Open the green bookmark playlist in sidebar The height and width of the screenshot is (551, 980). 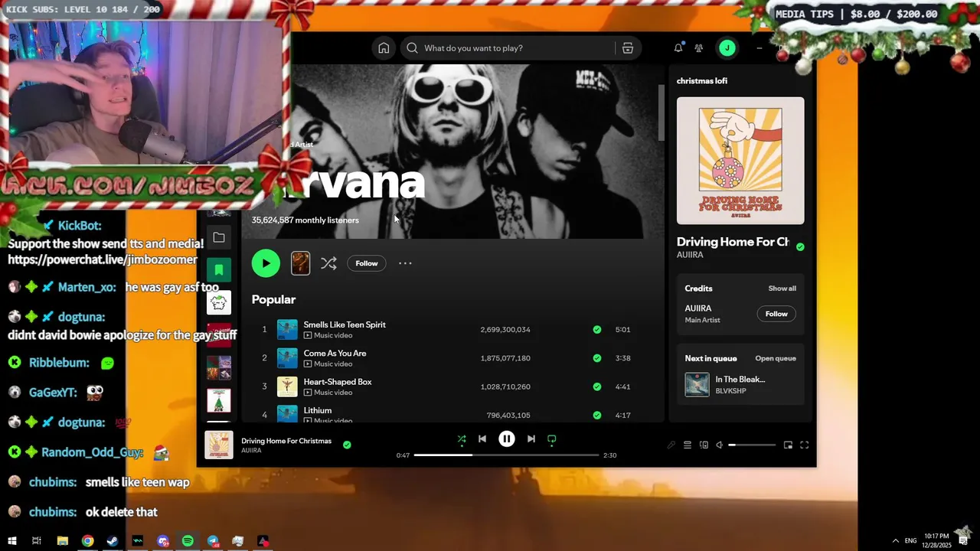coord(219,270)
